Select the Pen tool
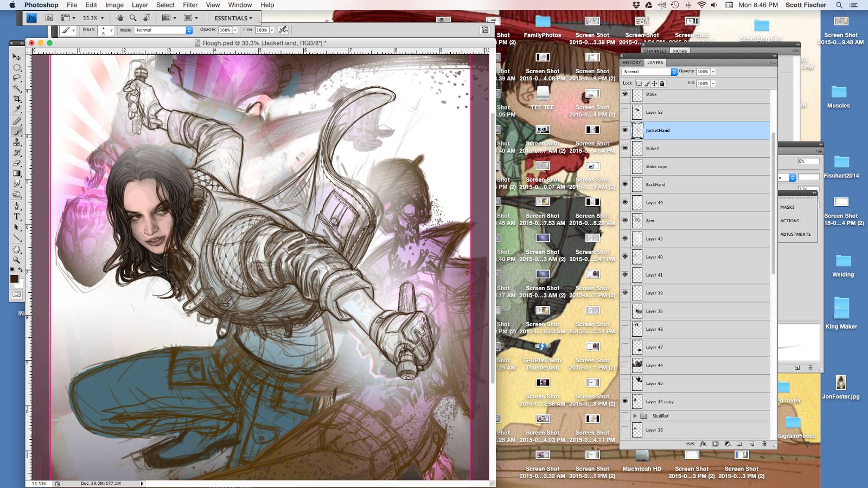The height and width of the screenshot is (488, 868). (17, 206)
